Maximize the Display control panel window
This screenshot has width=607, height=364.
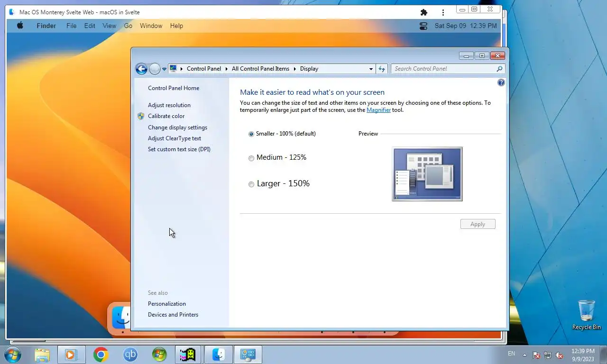[482, 56]
